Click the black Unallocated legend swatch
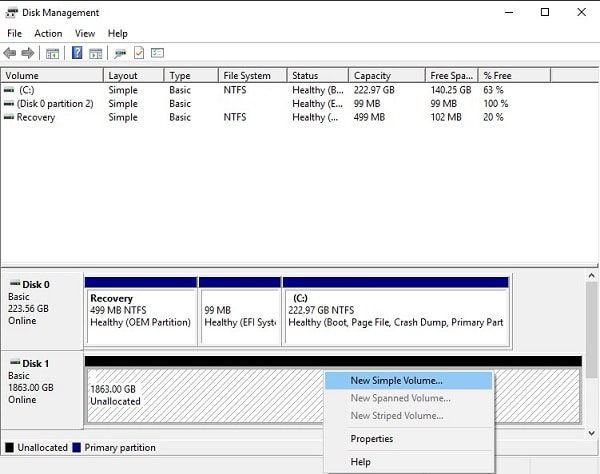The width and height of the screenshot is (600, 474). pyautogui.click(x=10, y=448)
